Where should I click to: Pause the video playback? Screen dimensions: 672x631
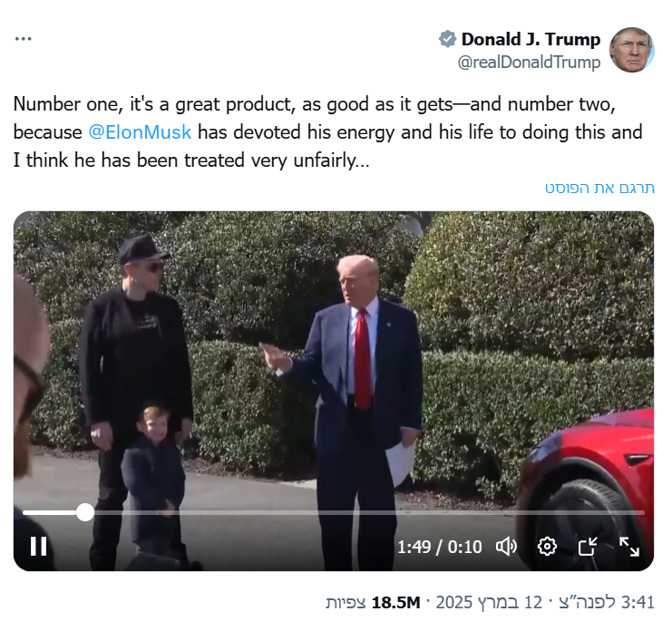tap(38, 546)
